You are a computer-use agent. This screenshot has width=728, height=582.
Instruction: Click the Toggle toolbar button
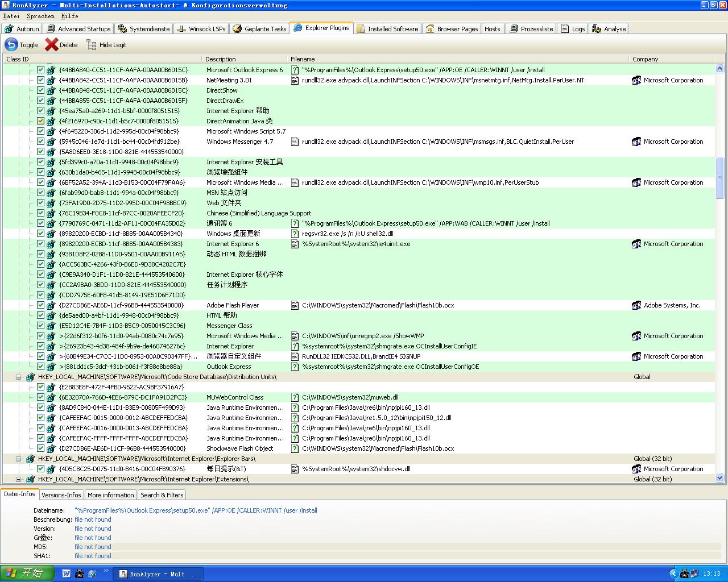coord(21,44)
